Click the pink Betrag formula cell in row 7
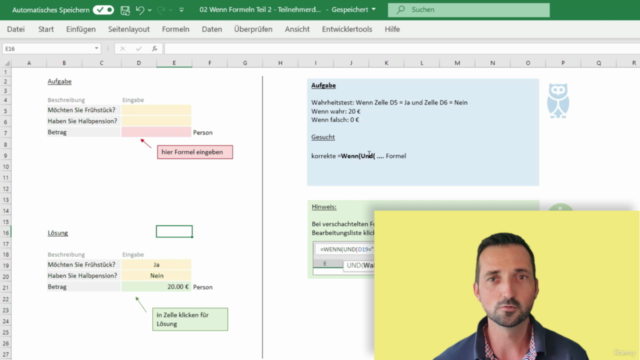The image size is (640, 360). tap(156, 132)
